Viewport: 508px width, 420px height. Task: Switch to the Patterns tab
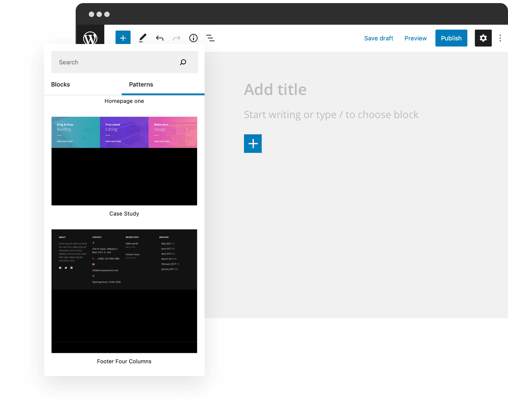point(141,84)
